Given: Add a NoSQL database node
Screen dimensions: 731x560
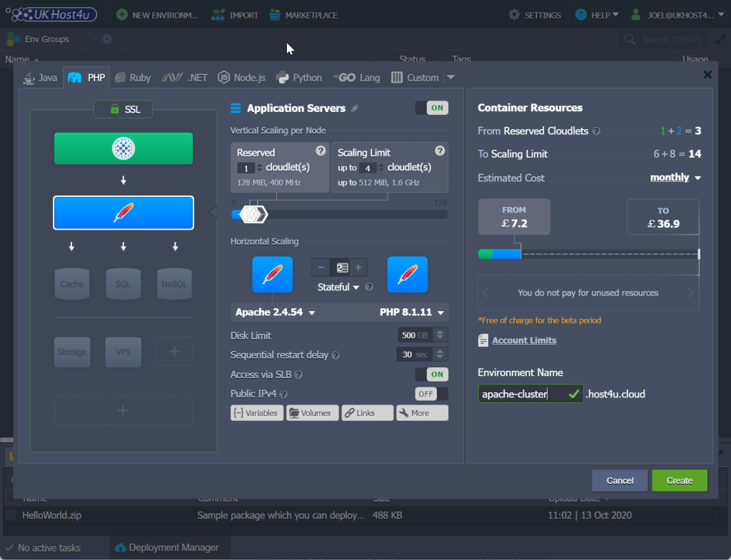Looking at the screenshot, I should tap(174, 284).
